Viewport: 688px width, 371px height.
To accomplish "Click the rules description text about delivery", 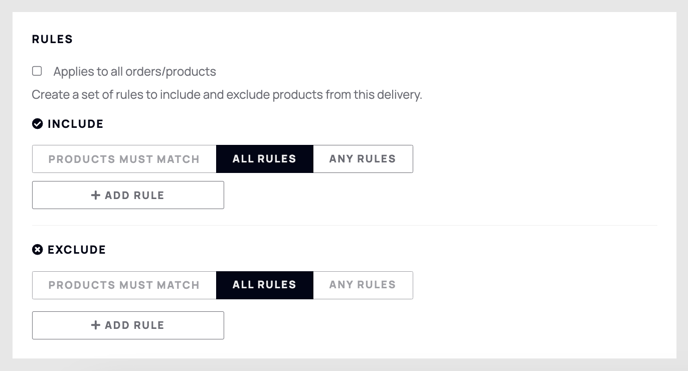I will (227, 95).
